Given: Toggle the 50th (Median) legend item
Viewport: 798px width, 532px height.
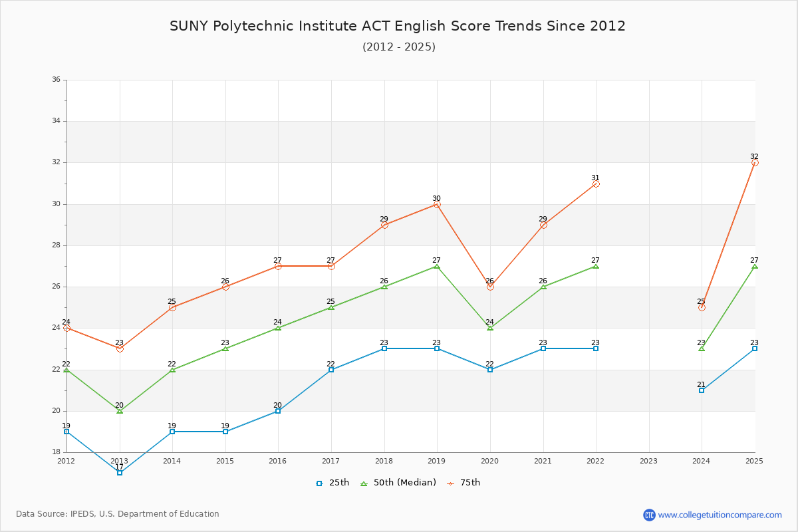Looking at the screenshot, I should (398, 483).
